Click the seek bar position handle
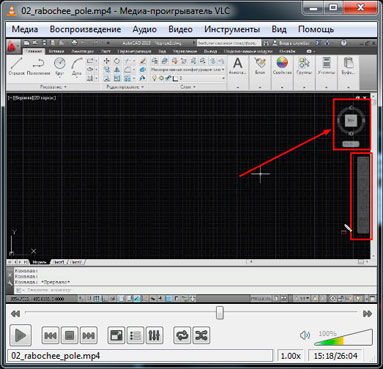The width and height of the screenshot is (383, 369). pos(220,313)
